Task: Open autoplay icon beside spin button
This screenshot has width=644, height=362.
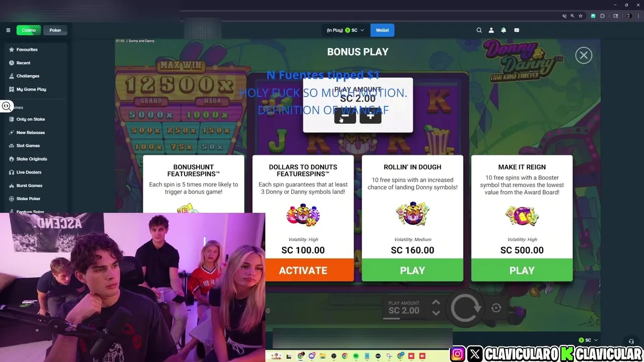Action: pyautogui.click(x=496, y=308)
